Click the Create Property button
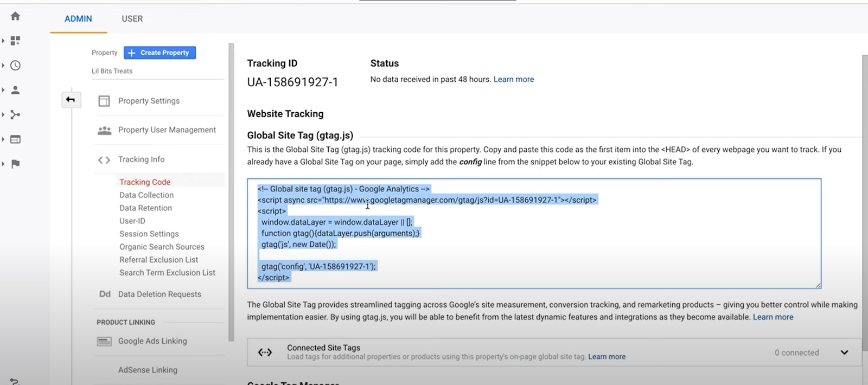This screenshot has height=385, width=868. tap(159, 53)
